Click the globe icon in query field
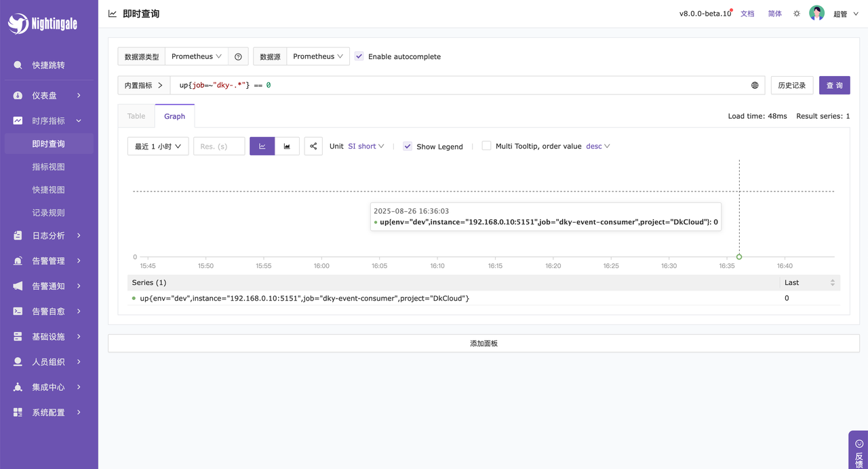 pos(755,86)
